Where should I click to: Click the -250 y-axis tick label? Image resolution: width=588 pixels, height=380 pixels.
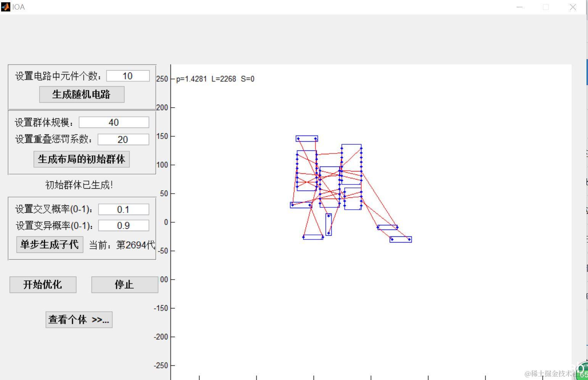click(x=161, y=365)
